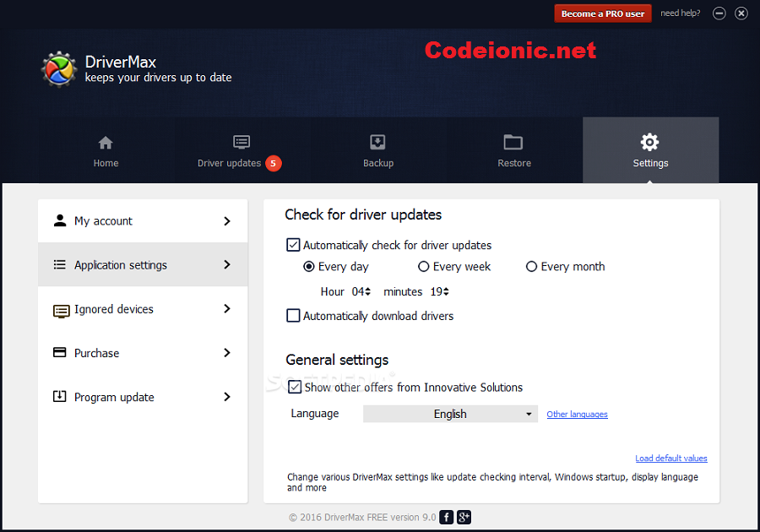Viewport: 760px width, 532px height.
Task: Select the Every month radio button
Action: 532,267
